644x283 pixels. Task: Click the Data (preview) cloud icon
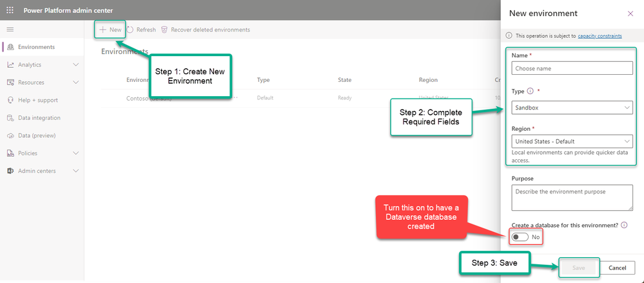click(11, 135)
